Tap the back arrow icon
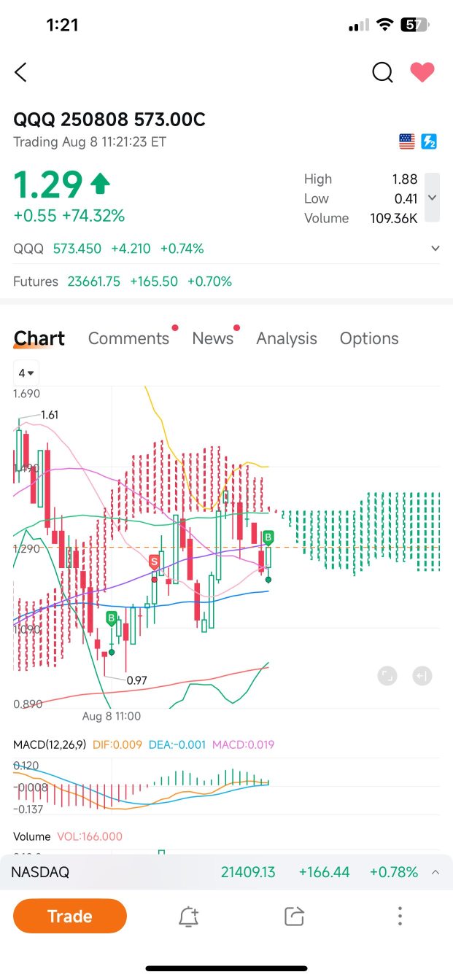Image resolution: width=453 pixels, height=980 pixels. point(20,72)
